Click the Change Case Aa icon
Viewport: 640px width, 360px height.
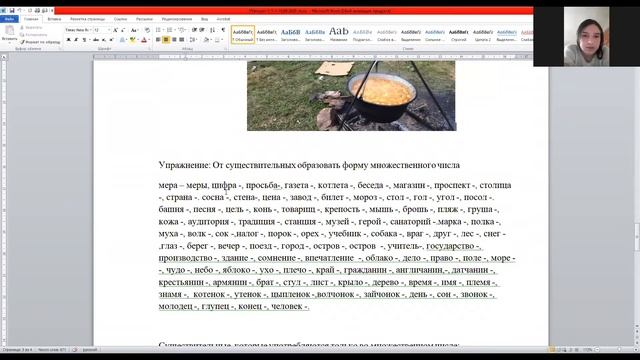coord(133,30)
